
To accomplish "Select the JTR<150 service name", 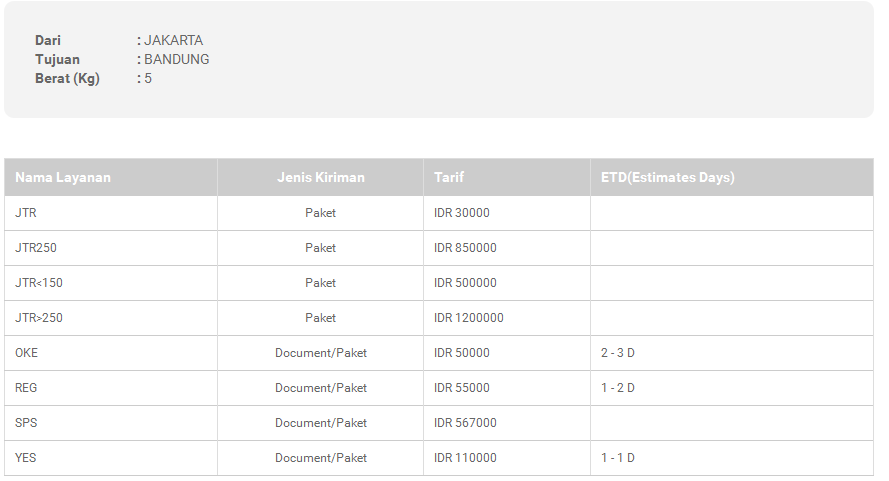I will click(39, 283).
